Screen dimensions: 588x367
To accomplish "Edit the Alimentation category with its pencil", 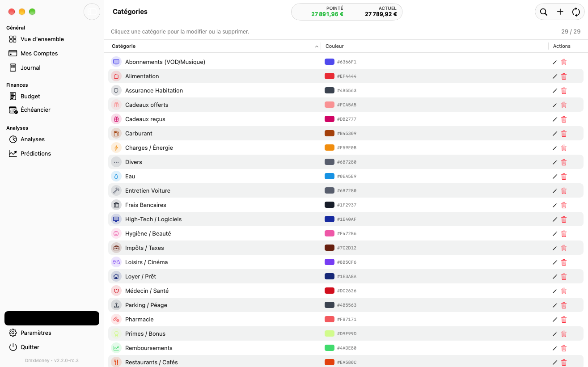I will click(x=555, y=76).
